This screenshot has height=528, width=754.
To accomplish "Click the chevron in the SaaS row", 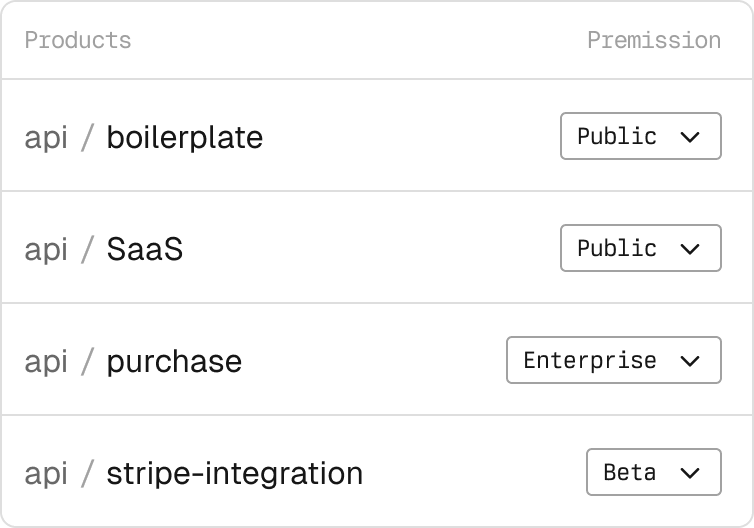I will [x=689, y=249].
